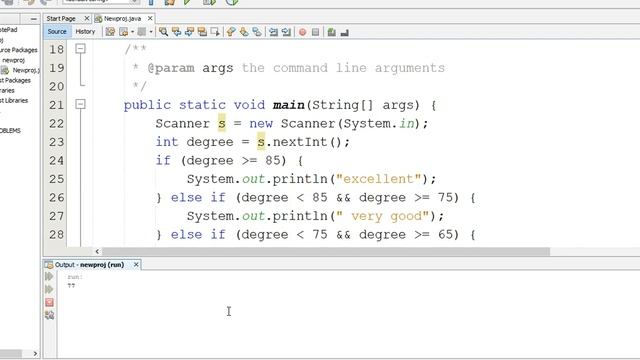Click line number 26 in gutter
The width and height of the screenshot is (640, 360).
[56, 198]
